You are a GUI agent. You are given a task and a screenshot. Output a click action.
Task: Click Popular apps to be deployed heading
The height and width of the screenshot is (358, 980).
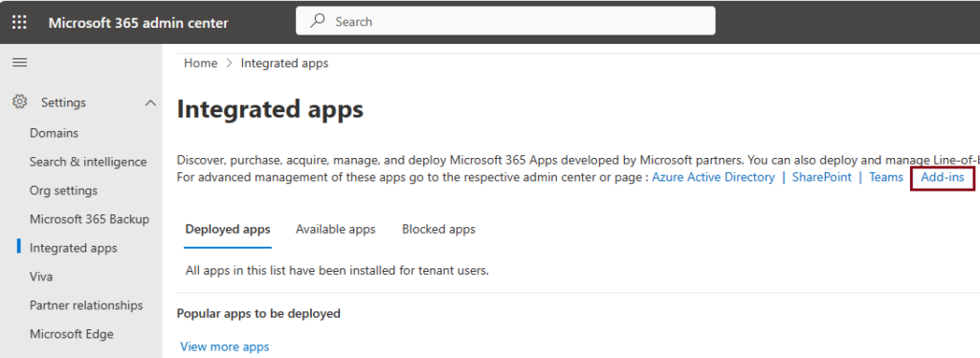[x=258, y=314]
